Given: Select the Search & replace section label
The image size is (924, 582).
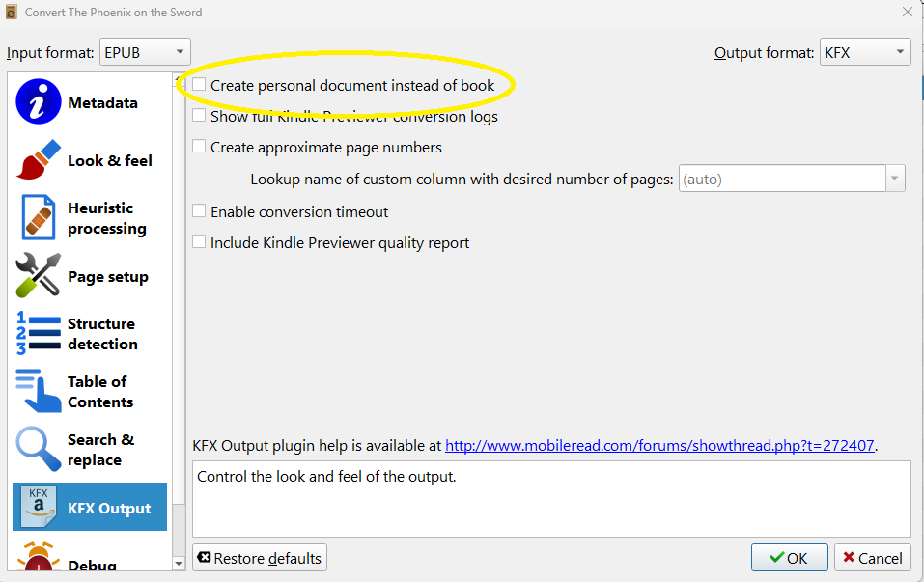Looking at the screenshot, I should 100,450.
